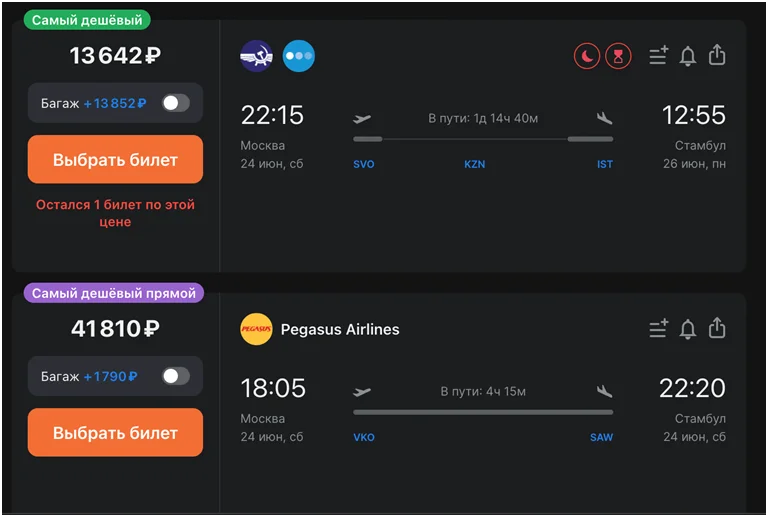Click the SAW arrival airport code
This screenshot has width=768, height=517.
point(601,437)
